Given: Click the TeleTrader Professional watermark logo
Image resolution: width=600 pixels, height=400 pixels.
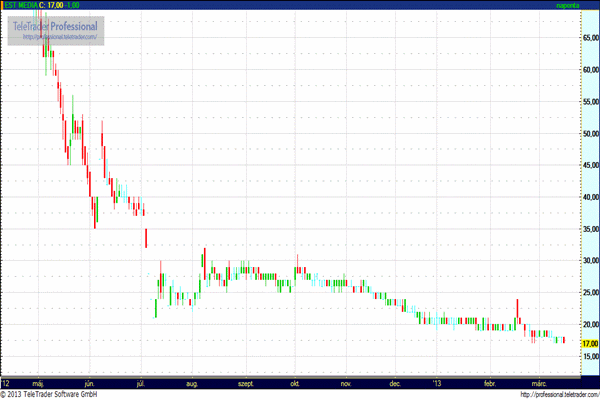Looking at the screenshot, I should (x=56, y=25).
